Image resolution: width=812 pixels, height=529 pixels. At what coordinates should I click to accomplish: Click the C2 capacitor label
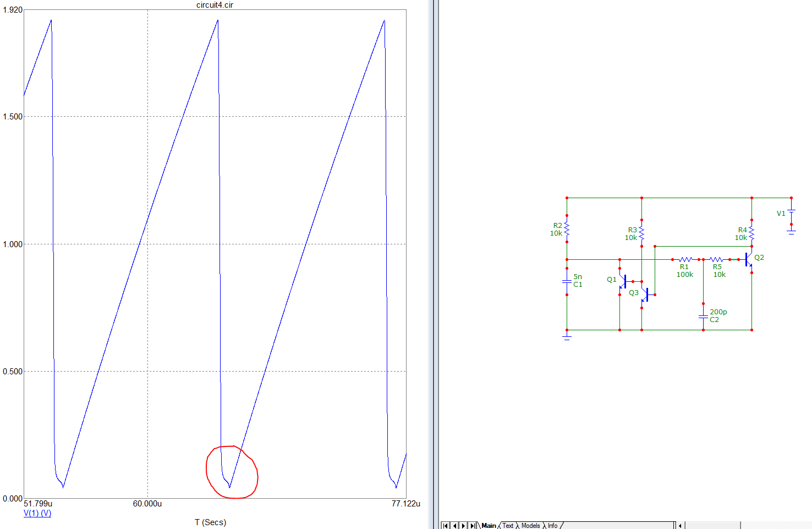(714, 320)
